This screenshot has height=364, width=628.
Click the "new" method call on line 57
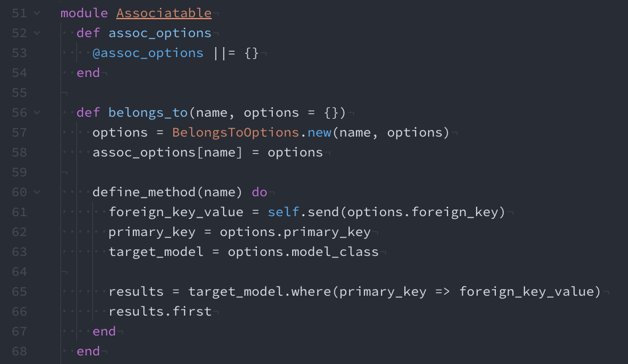point(319,133)
